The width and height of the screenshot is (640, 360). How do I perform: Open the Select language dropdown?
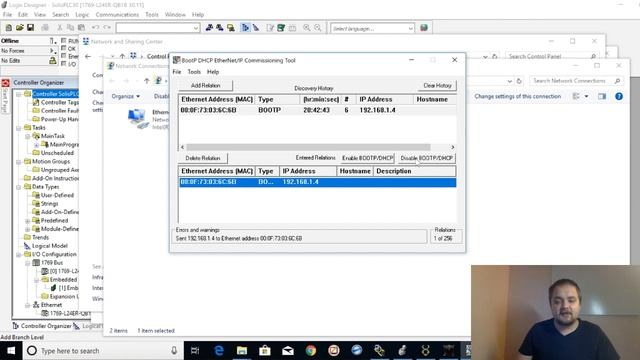[410, 28]
